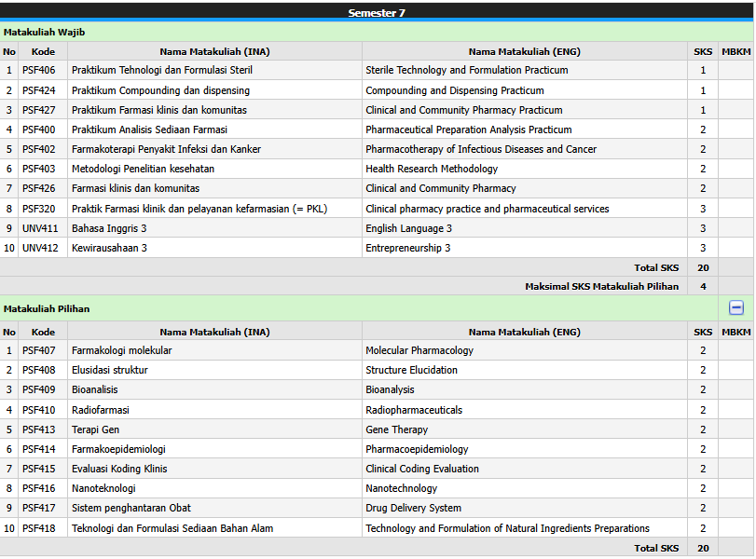Viewport: 756px width, 559px height.
Task: Click course code PSF427
Action: tap(38, 110)
